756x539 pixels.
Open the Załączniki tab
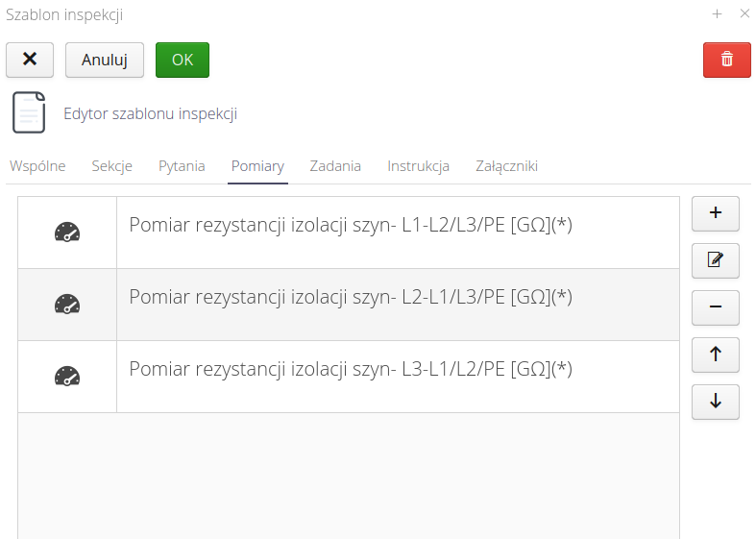[x=506, y=166]
